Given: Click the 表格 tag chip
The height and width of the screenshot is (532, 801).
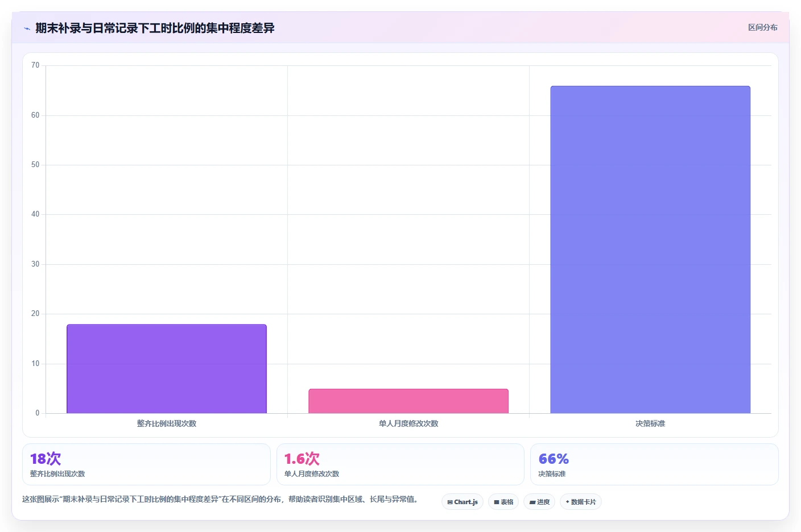Looking at the screenshot, I should click(503, 502).
